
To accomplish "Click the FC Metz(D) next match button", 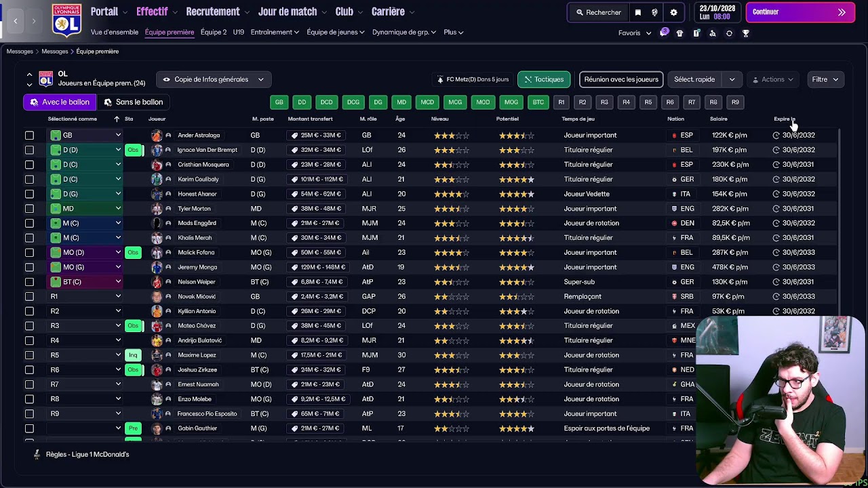I will tap(473, 79).
